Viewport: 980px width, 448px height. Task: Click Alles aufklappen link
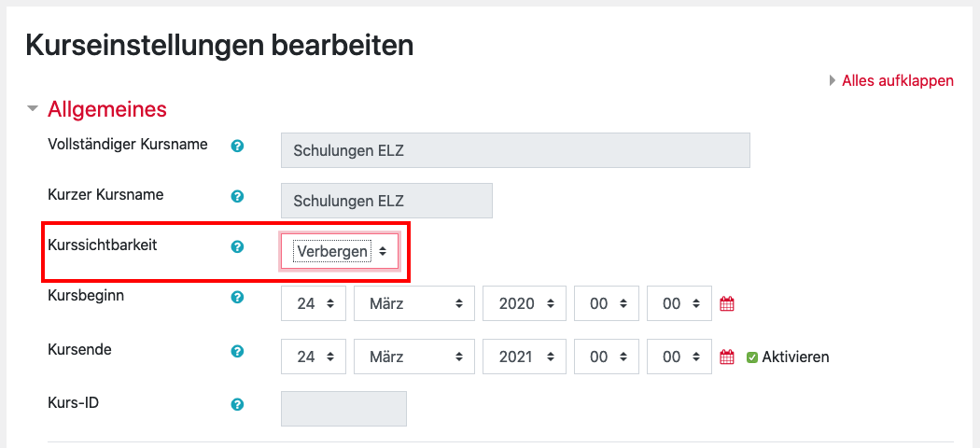pos(897,80)
